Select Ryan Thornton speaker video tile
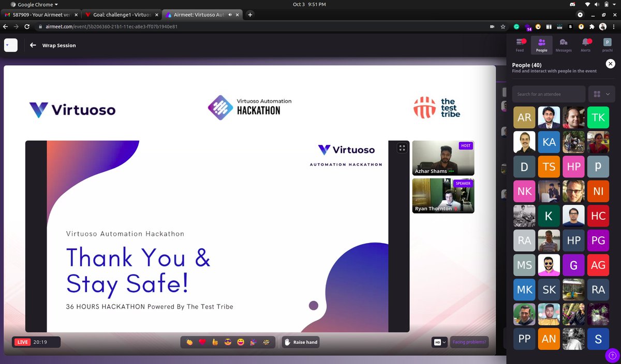This screenshot has width=621, height=364. [443, 195]
